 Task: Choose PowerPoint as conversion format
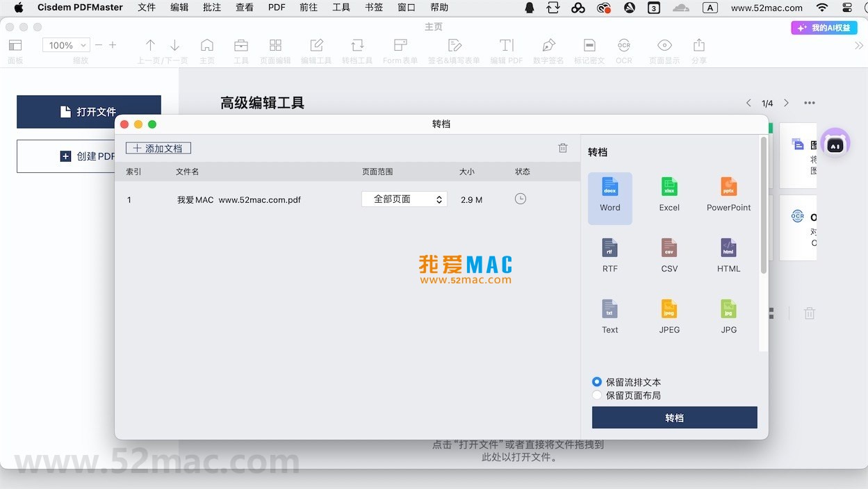click(x=728, y=186)
